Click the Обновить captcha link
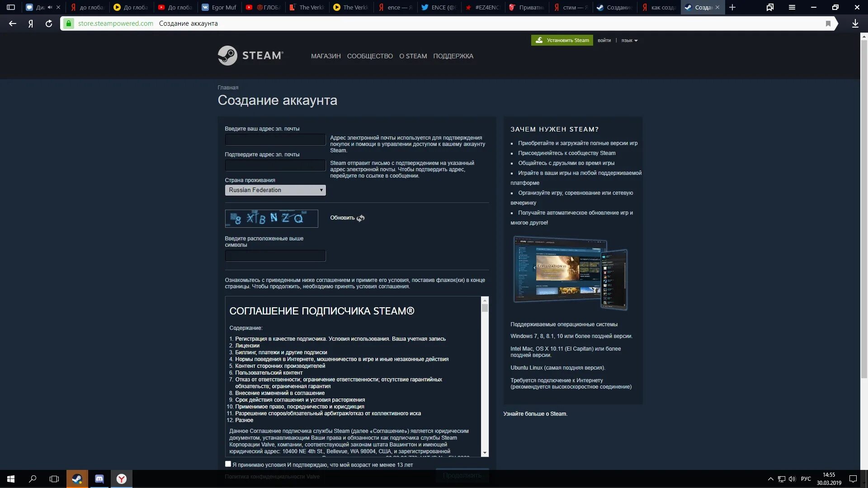The width and height of the screenshot is (868, 488). pos(342,218)
